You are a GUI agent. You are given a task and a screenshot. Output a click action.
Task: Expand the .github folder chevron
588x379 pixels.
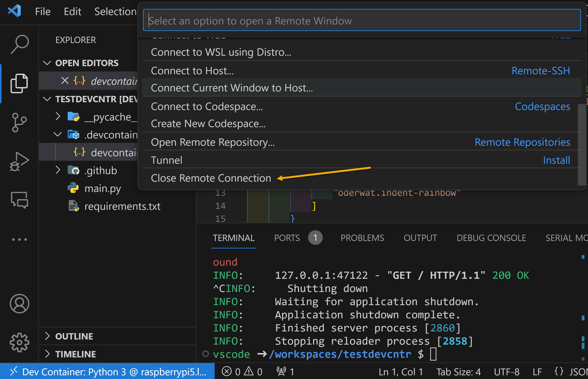click(58, 170)
